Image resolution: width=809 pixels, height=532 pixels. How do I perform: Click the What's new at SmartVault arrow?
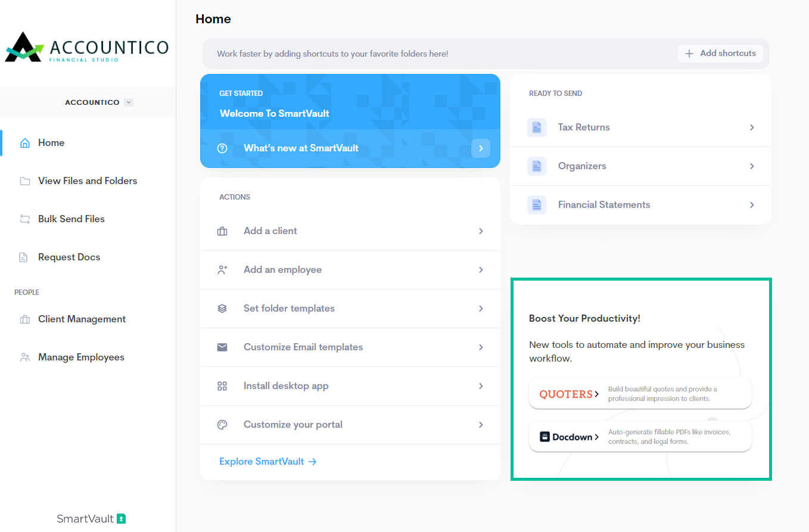point(480,148)
